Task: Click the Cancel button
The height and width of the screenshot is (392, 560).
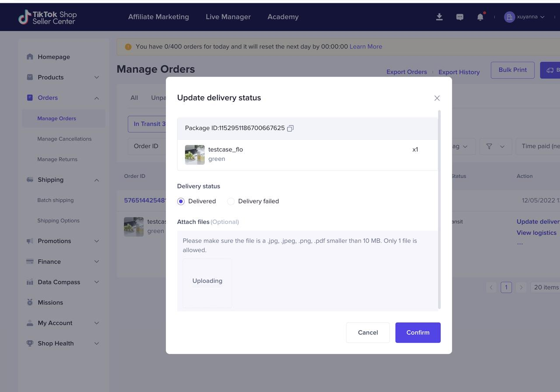Action: click(367, 332)
